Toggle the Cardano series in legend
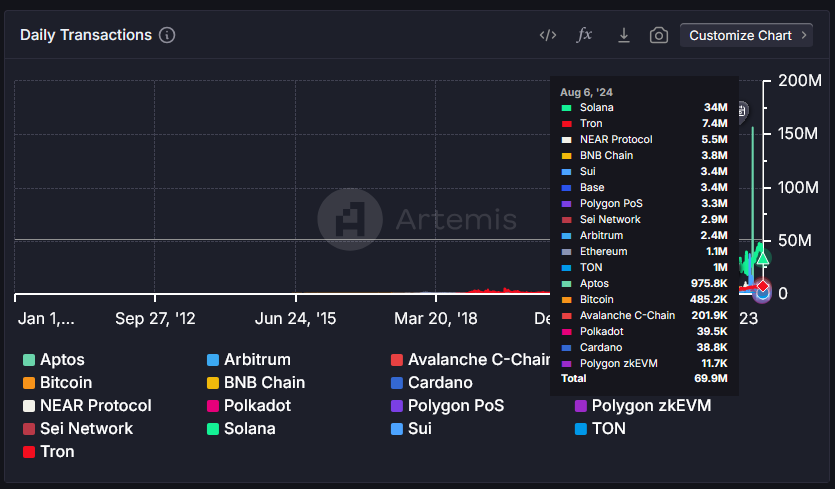 [x=432, y=382]
